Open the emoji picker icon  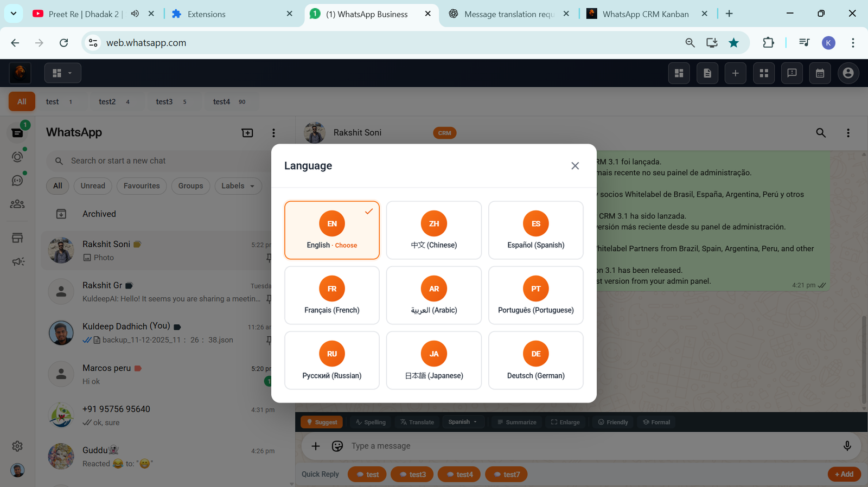tap(337, 446)
